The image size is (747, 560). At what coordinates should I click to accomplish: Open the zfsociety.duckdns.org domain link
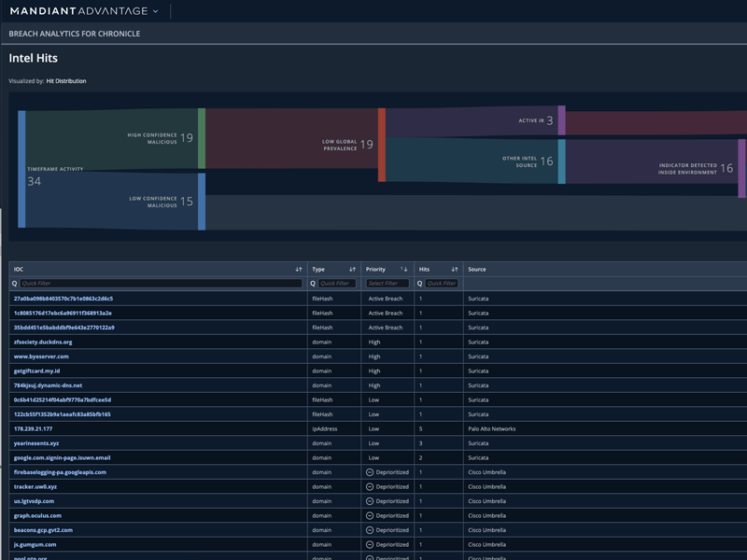pos(43,342)
